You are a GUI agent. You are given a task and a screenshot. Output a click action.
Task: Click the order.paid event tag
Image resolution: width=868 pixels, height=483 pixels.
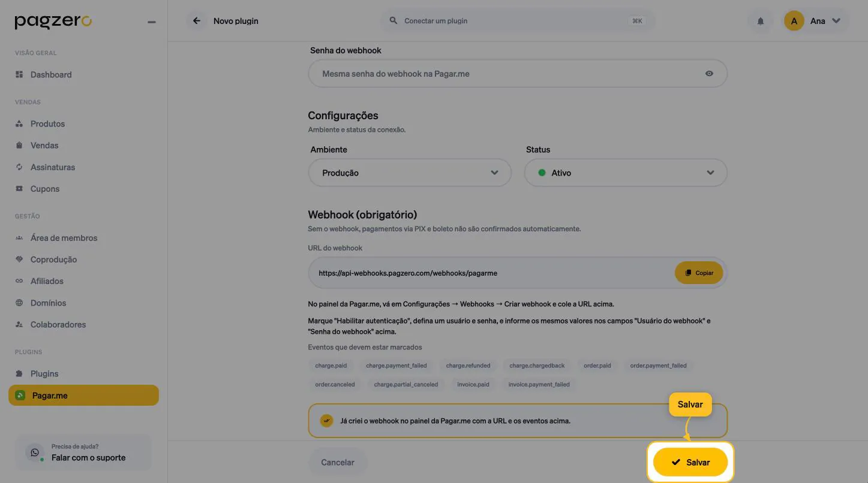tap(597, 366)
